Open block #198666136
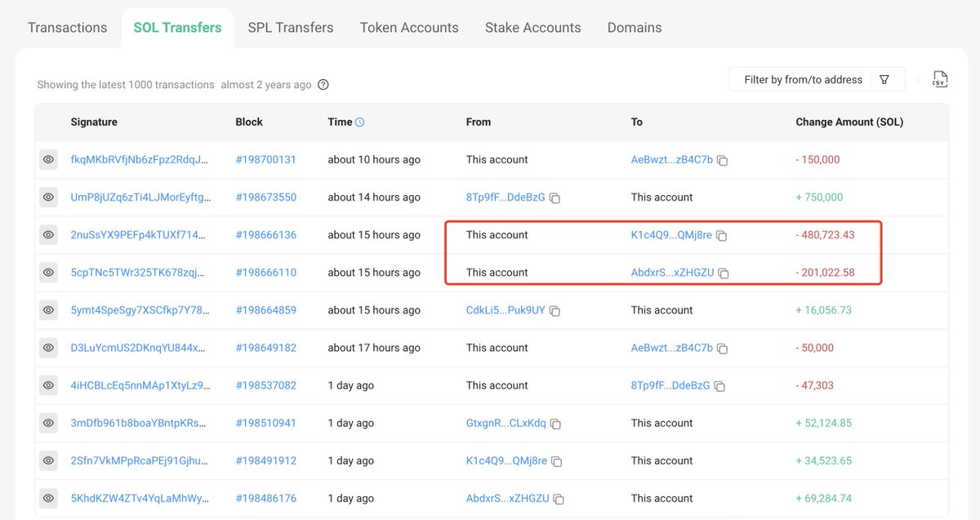The width and height of the screenshot is (980, 520). [265, 235]
